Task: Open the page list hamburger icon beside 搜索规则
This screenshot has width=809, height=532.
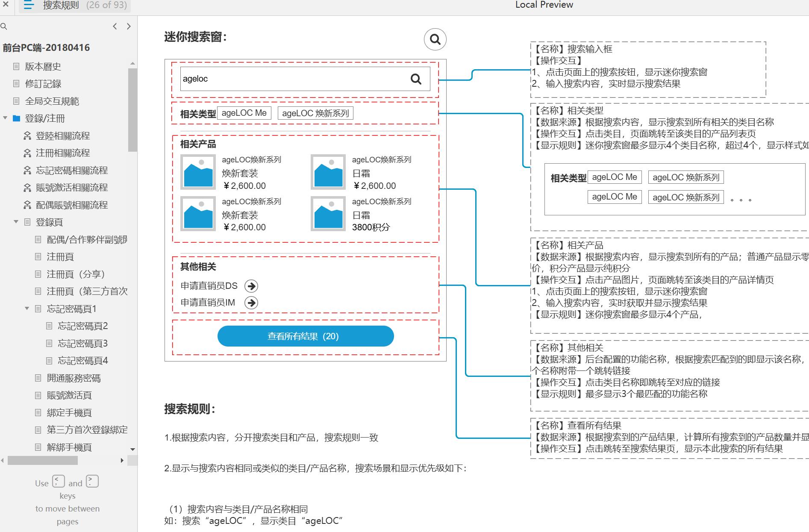Action: [29, 5]
